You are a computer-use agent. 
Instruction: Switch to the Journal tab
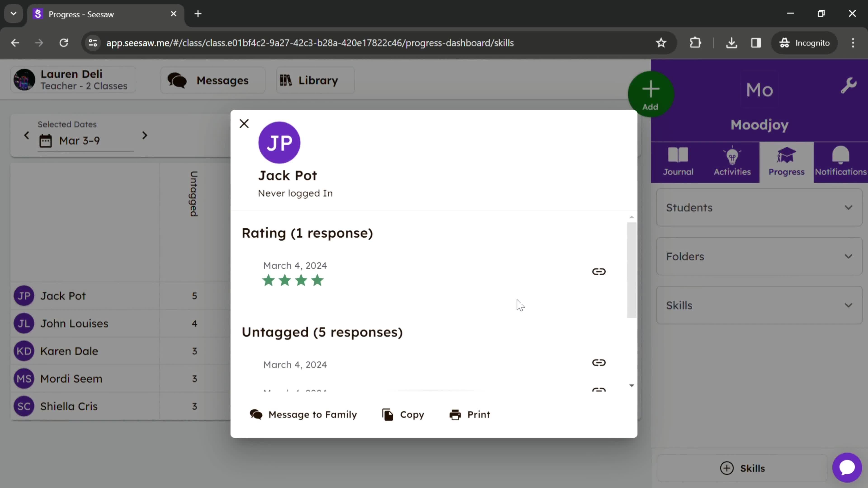(678, 162)
